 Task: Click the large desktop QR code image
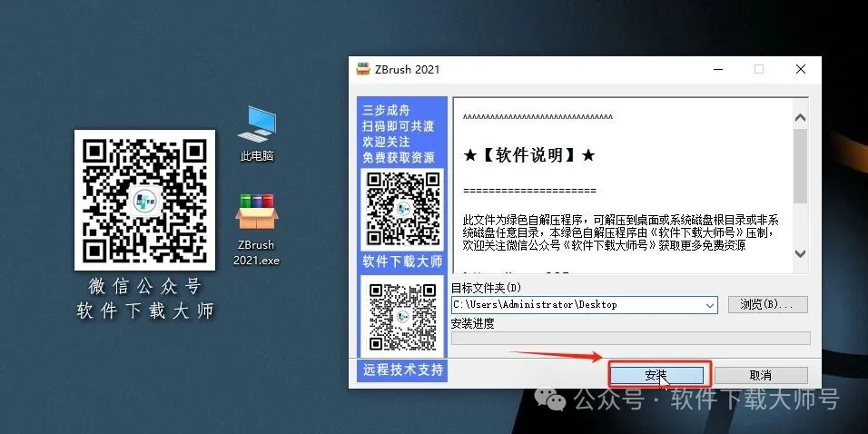coord(144,200)
